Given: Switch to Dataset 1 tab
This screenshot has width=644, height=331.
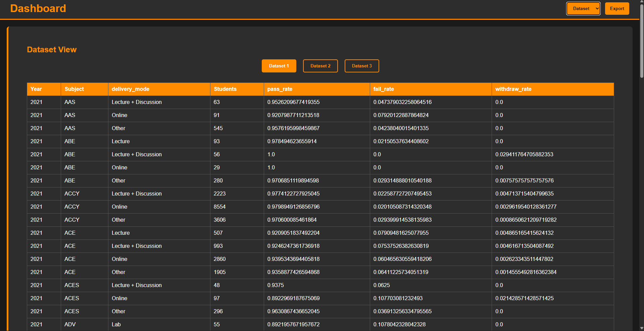Looking at the screenshot, I should click(279, 66).
